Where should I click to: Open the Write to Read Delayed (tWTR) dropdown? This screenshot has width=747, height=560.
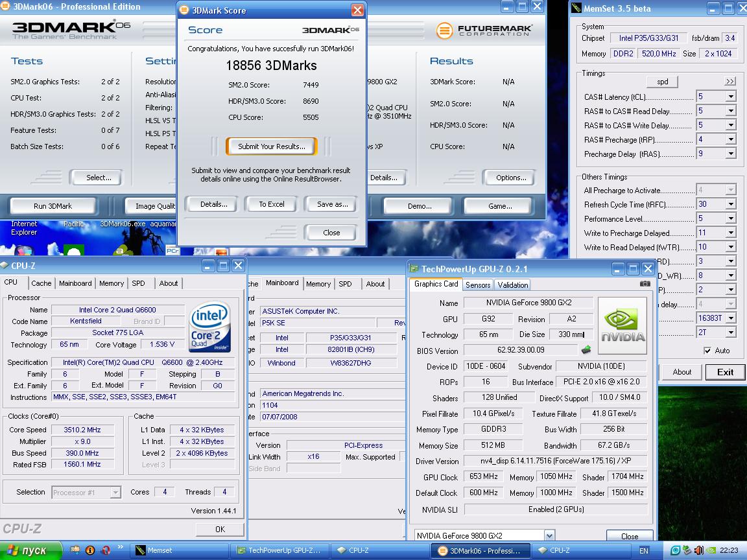tap(731, 247)
